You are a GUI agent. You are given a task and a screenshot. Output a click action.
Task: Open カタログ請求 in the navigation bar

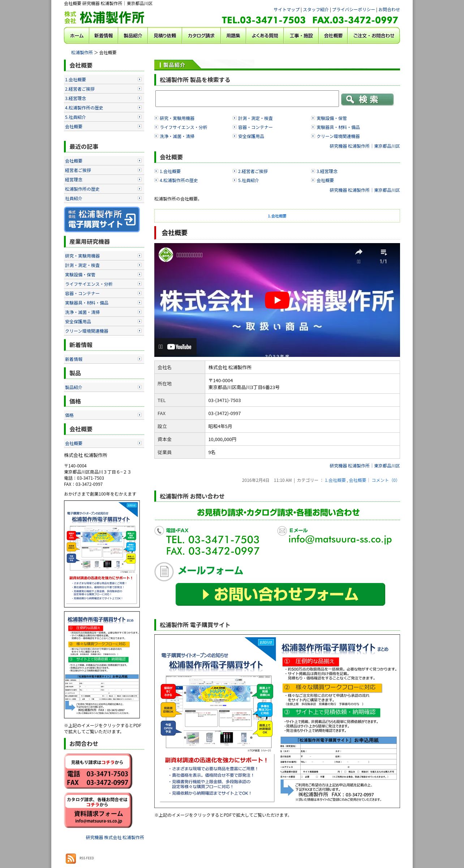(x=201, y=35)
